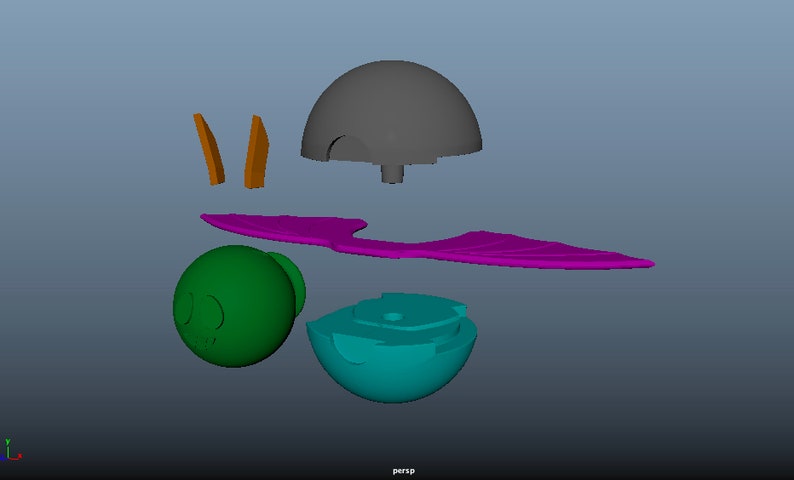This screenshot has width=794, height=480.
Task: Click the persp camera label
Action: pos(404,471)
